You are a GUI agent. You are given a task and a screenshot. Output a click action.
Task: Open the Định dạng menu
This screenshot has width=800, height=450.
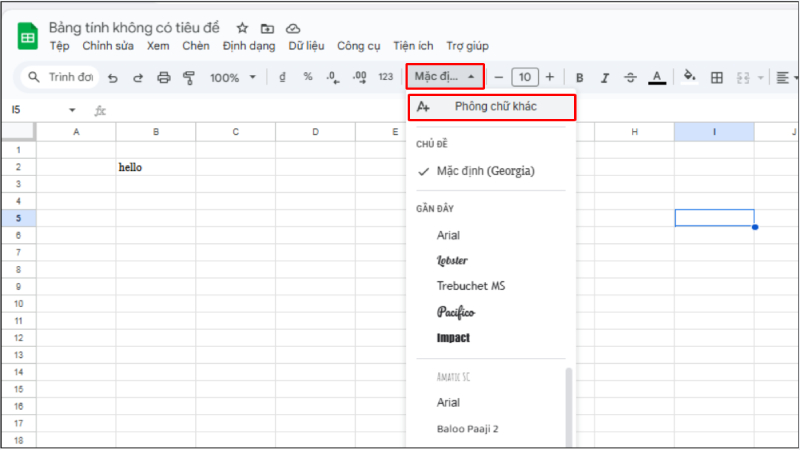tap(249, 46)
